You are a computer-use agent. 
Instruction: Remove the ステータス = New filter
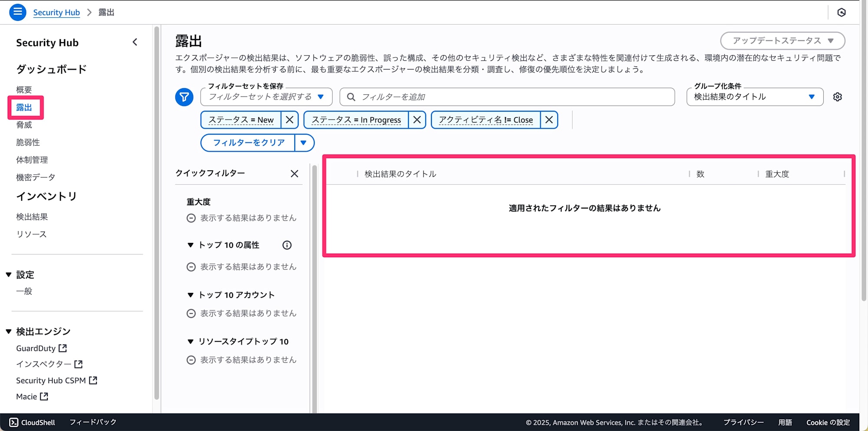tap(289, 119)
